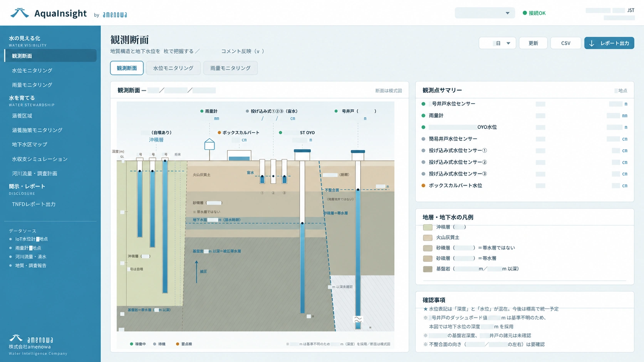Click the 投げ込み式①②③ label in diagram
The width and height of the screenshot is (644, 362).
274,111
